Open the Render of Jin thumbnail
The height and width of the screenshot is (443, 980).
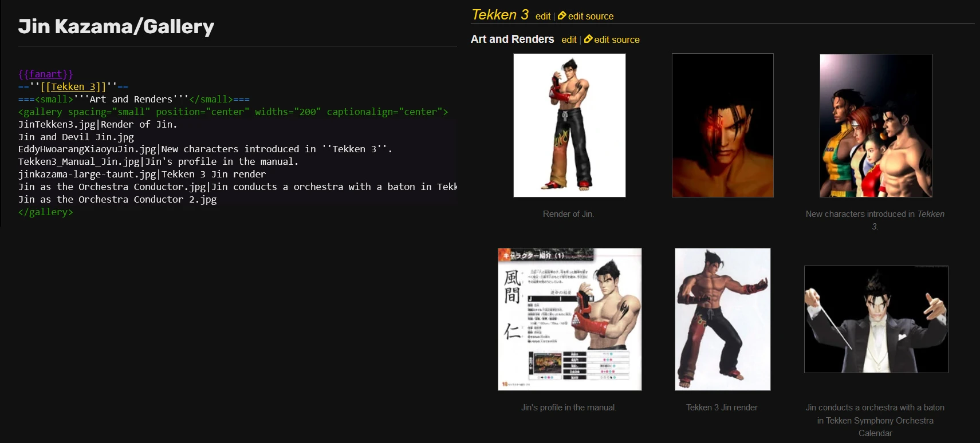tap(569, 125)
